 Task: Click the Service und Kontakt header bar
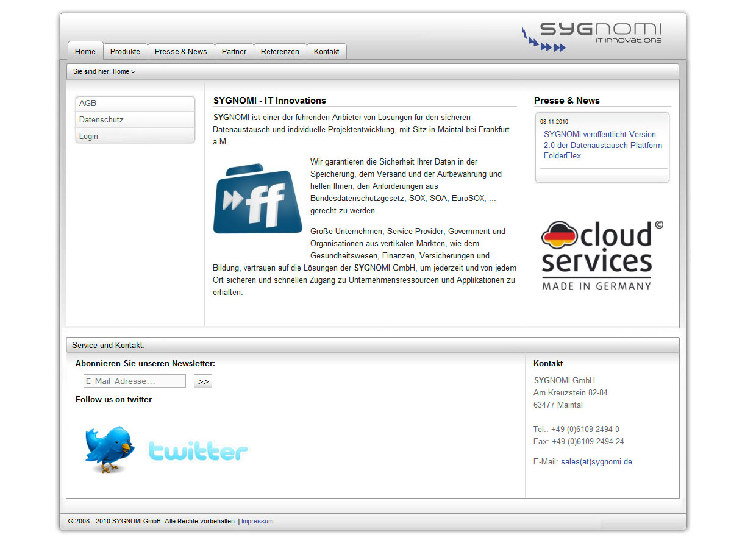(373, 345)
